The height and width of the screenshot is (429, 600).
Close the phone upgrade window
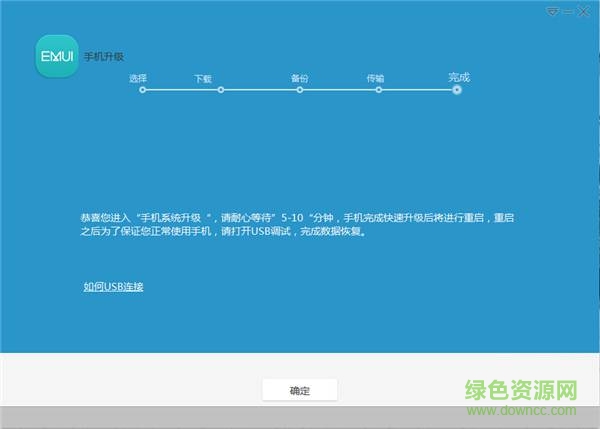point(583,11)
